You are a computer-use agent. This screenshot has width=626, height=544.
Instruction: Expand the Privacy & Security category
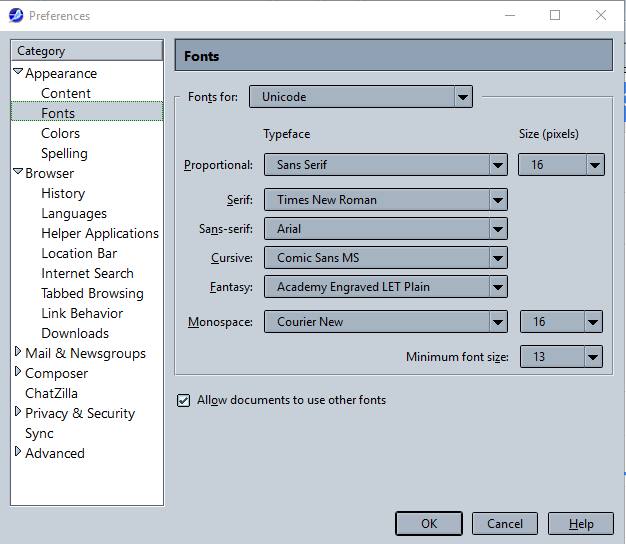(18, 413)
